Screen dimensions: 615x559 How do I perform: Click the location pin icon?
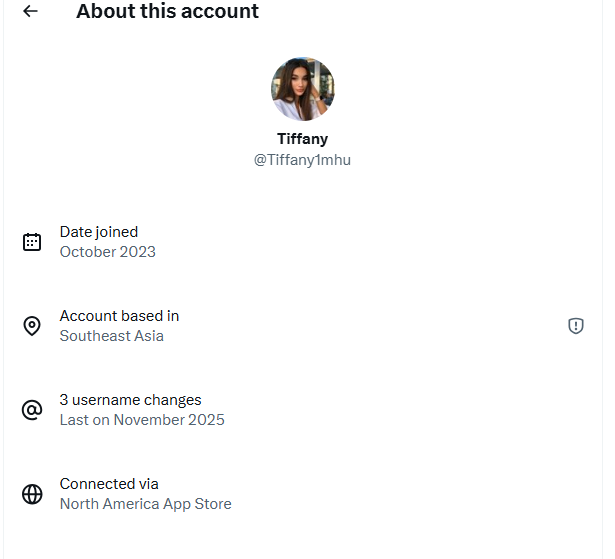pos(32,326)
